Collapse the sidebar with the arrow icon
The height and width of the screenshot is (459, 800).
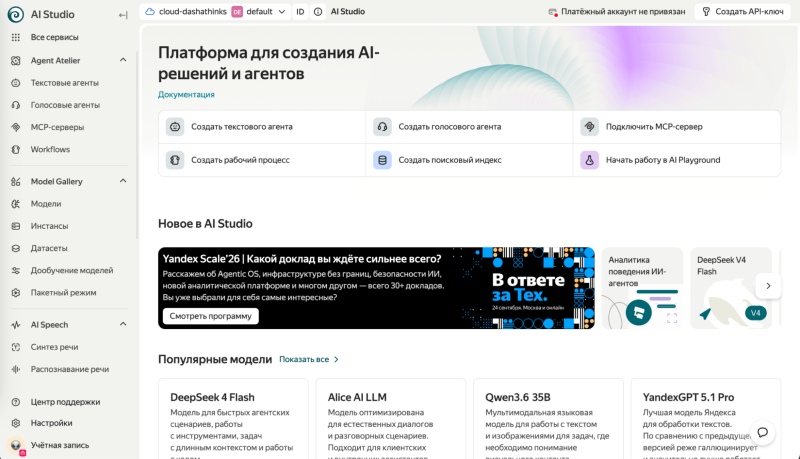pos(123,15)
